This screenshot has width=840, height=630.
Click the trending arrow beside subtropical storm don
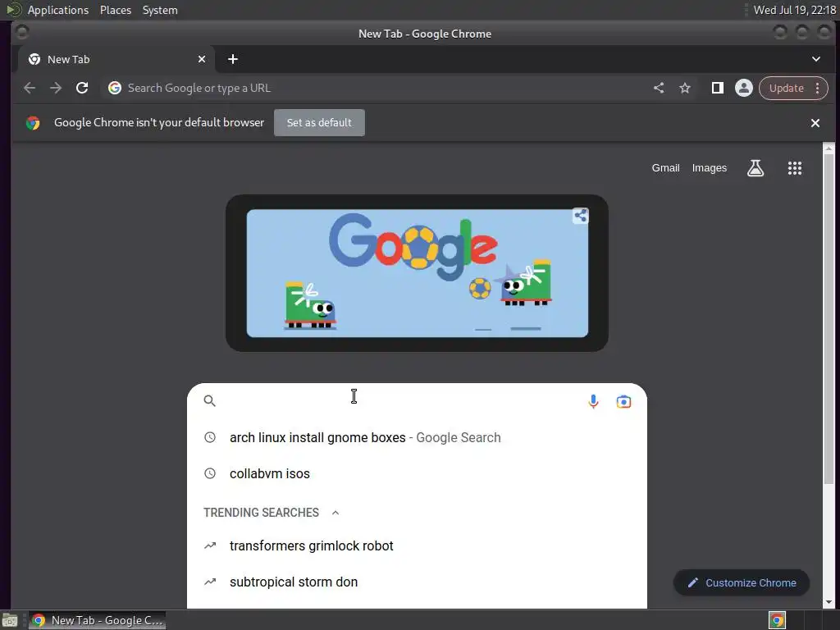click(x=210, y=582)
